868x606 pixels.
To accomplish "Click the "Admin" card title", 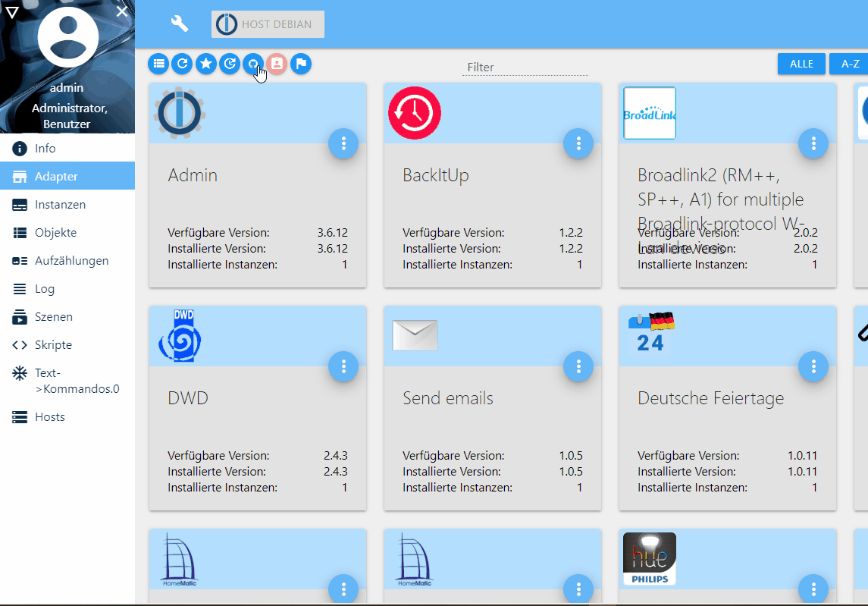I will [193, 175].
